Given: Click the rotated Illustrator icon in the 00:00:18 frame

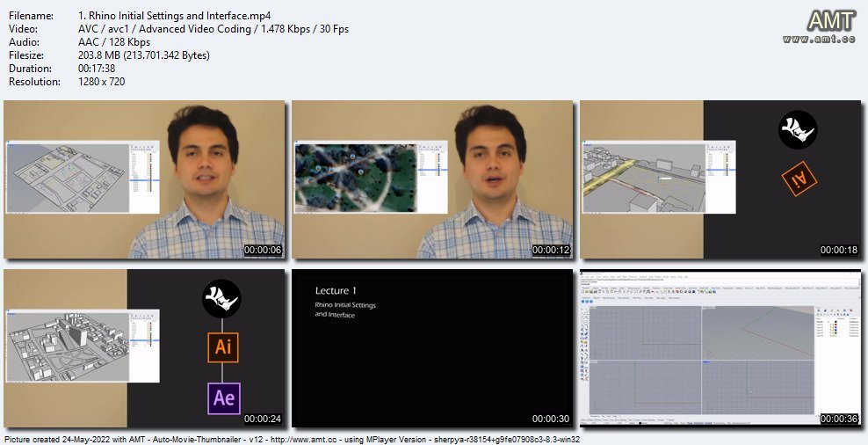Looking at the screenshot, I should (x=799, y=181).
